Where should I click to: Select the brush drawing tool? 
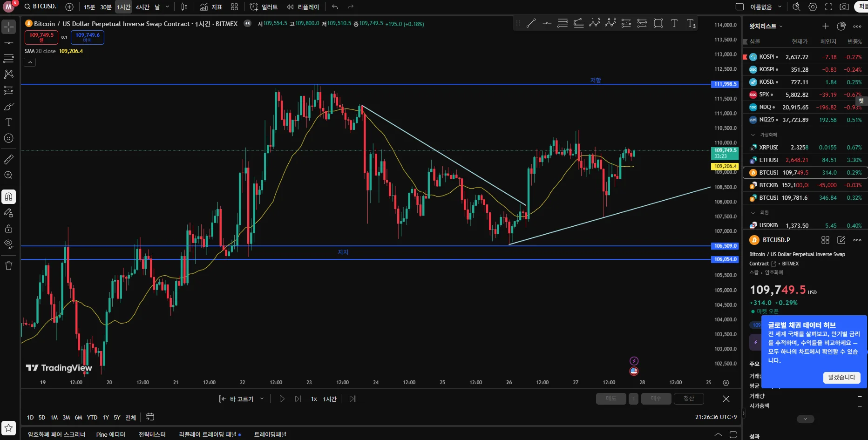[8, 107]
